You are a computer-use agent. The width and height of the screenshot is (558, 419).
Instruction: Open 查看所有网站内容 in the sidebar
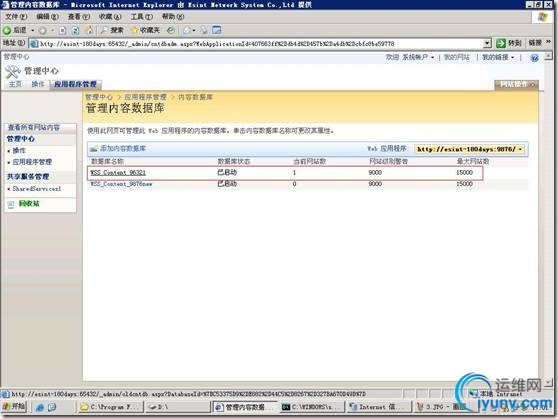(x=34, y=127)
